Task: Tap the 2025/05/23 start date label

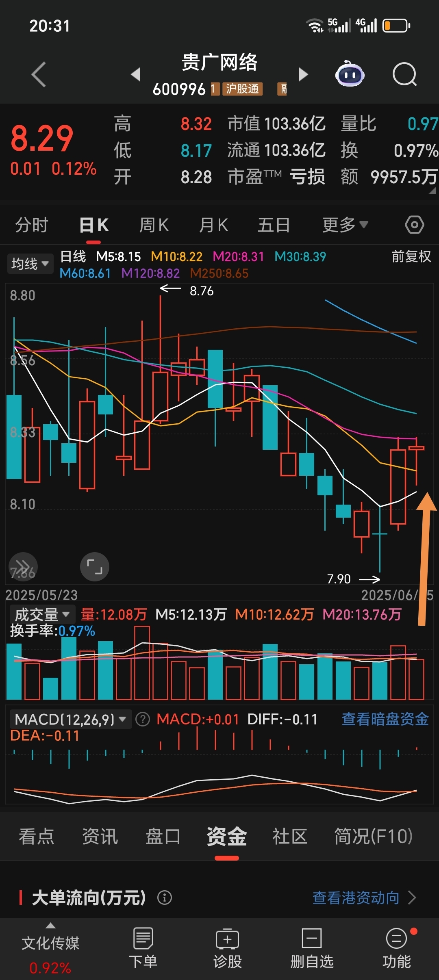Action: point(41,595)
